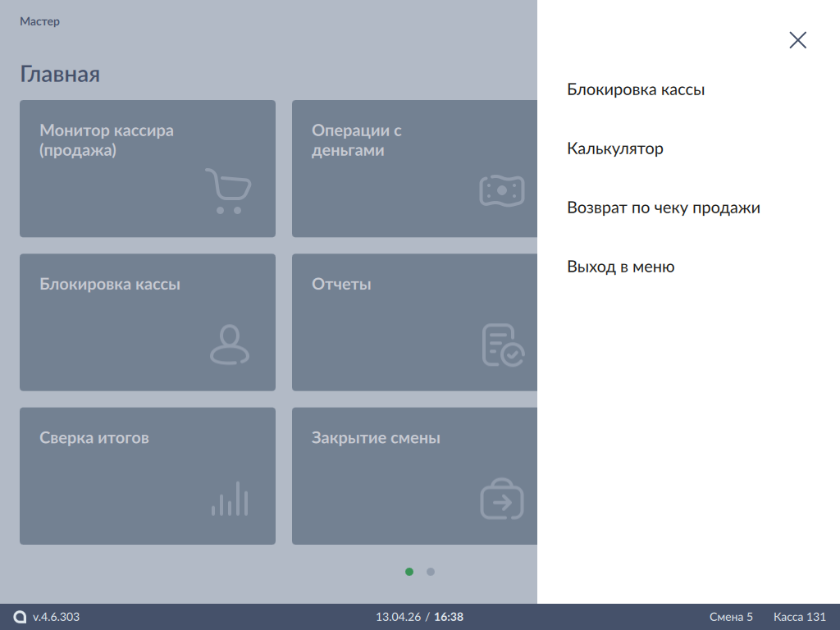Click the shift closing arrow icon

(x=501, y=499)
